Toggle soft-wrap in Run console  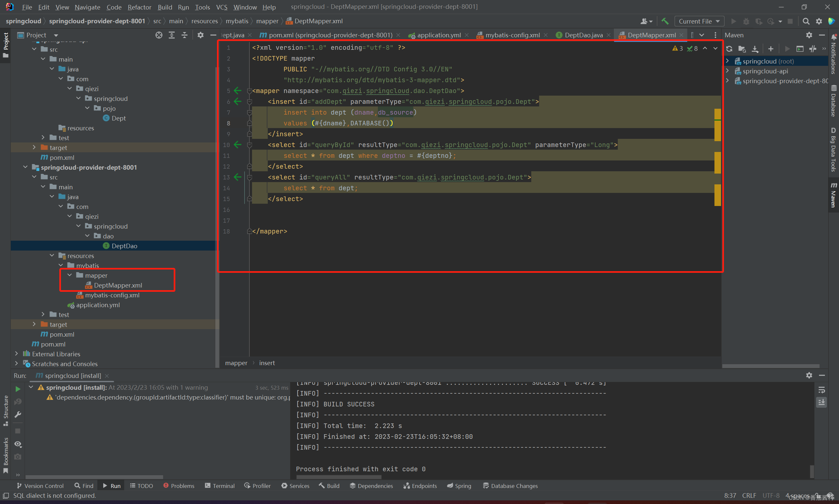pos(821,390)
